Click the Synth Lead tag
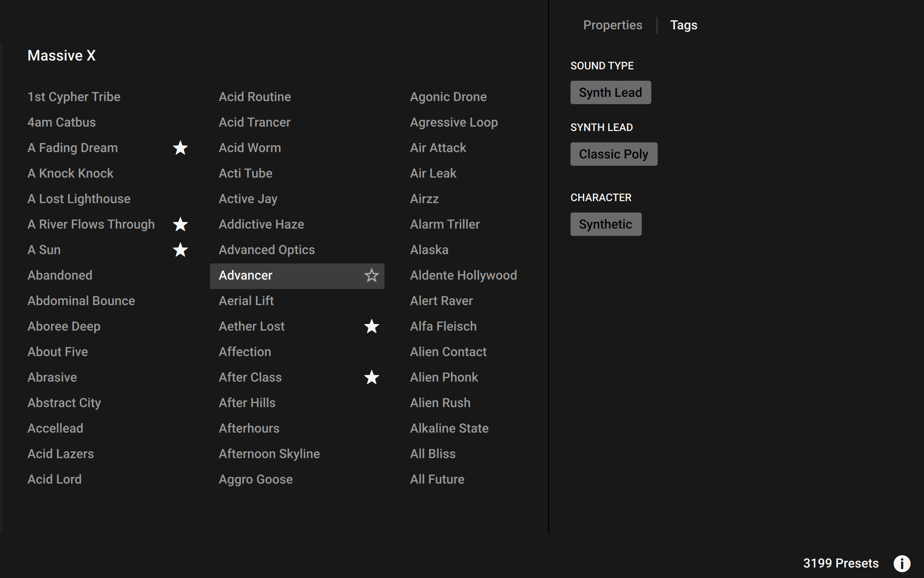 [x=610, y=92]
